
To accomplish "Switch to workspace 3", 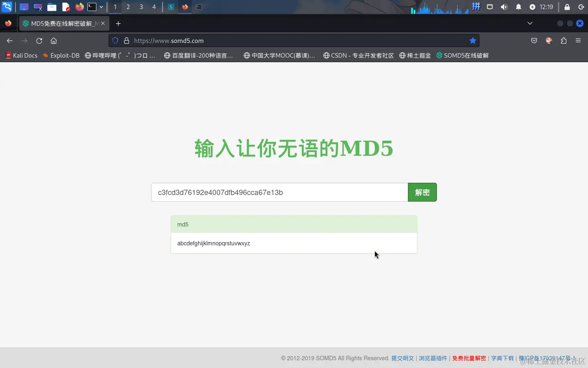I will tap(141, 7).
